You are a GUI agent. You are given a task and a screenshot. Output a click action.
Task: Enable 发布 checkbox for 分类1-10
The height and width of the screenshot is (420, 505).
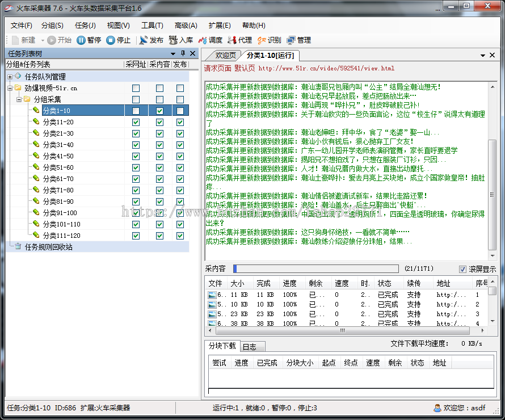[x=180, y=111]
